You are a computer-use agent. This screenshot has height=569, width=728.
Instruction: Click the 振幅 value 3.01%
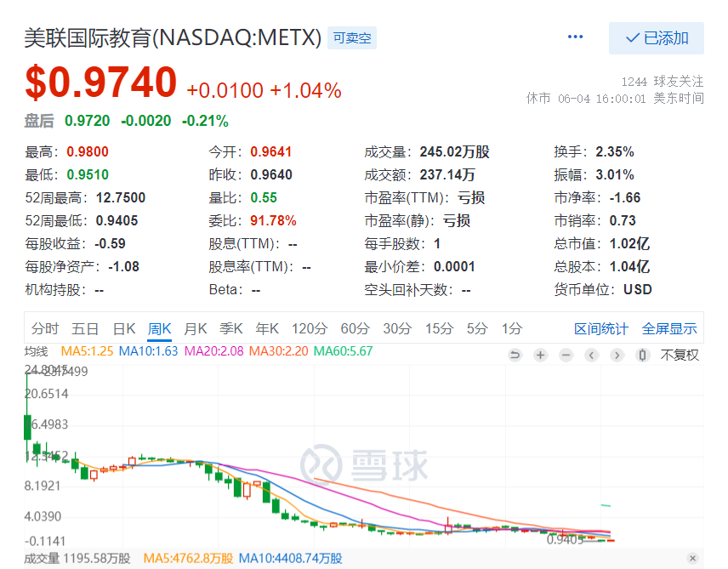pyautogui.click(x=615, y=174)
